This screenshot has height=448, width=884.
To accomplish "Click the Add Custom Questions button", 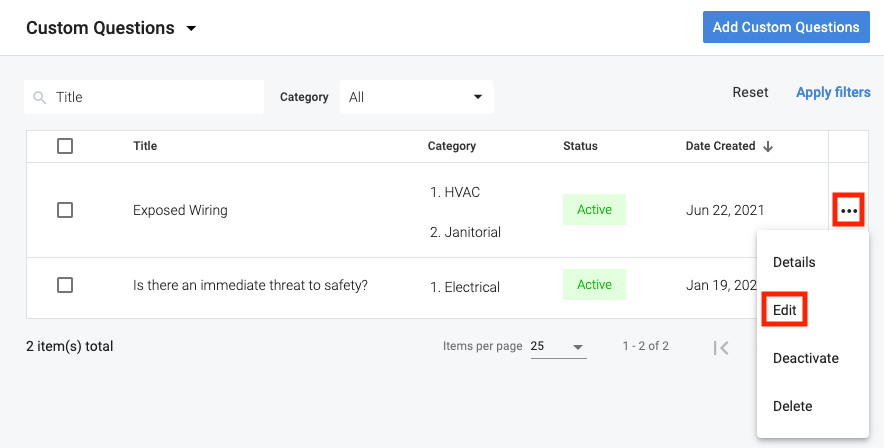I will click(786, 27).
